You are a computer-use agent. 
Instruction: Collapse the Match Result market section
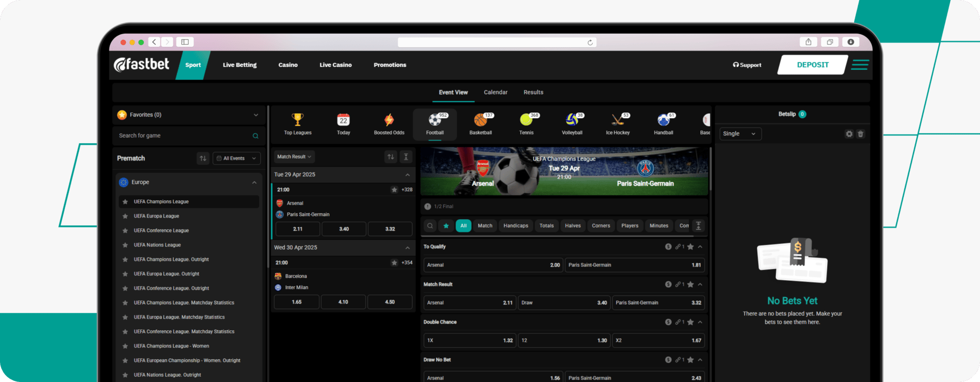[700, 285]
